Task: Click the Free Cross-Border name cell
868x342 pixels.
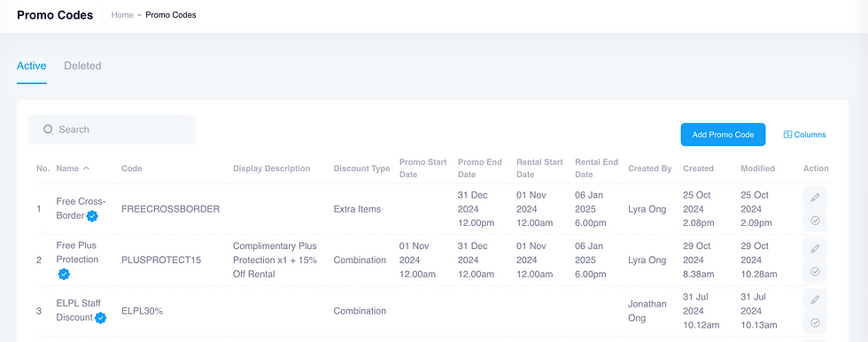Action: tap(81, 208)
